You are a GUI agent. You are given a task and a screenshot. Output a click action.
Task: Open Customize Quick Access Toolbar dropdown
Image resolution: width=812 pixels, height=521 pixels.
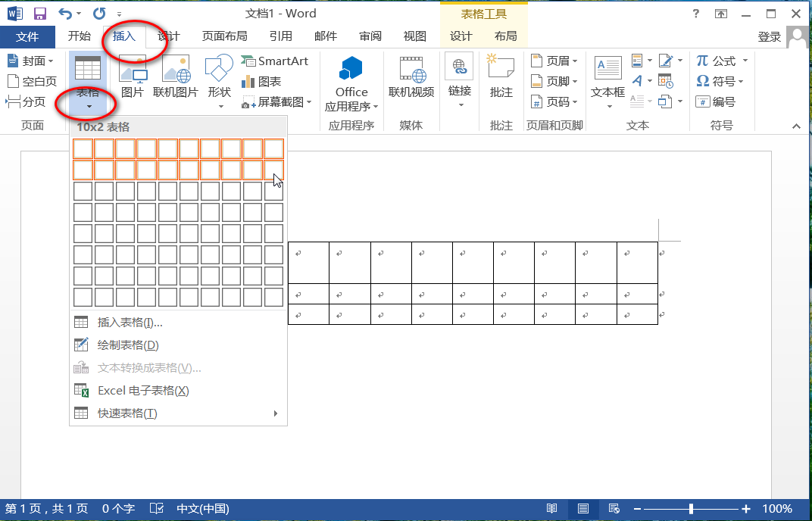click(x=120, y=14)
